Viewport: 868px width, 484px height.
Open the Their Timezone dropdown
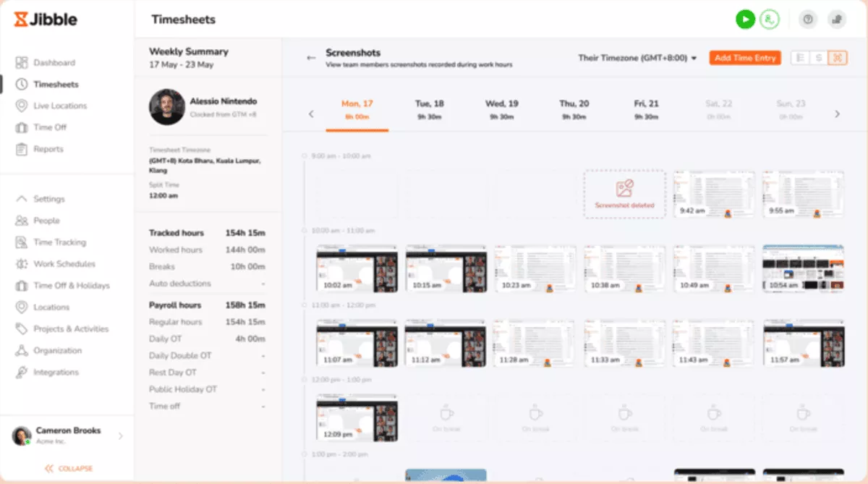637,58
